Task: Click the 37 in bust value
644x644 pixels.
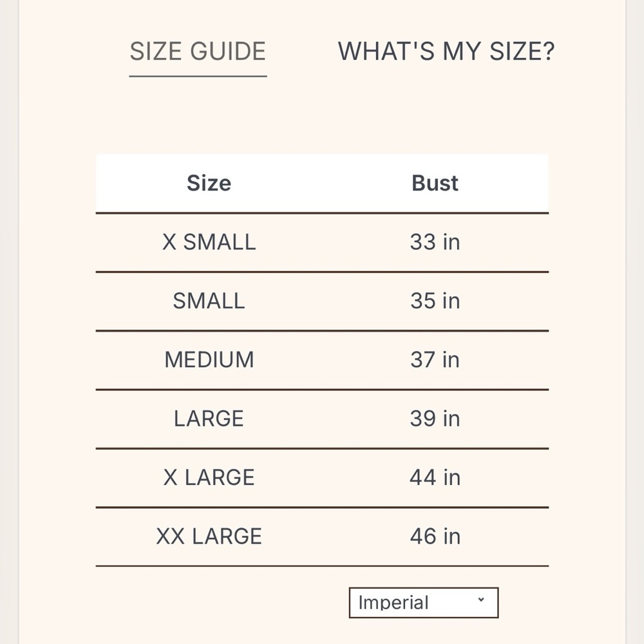Action: (435, 360)
